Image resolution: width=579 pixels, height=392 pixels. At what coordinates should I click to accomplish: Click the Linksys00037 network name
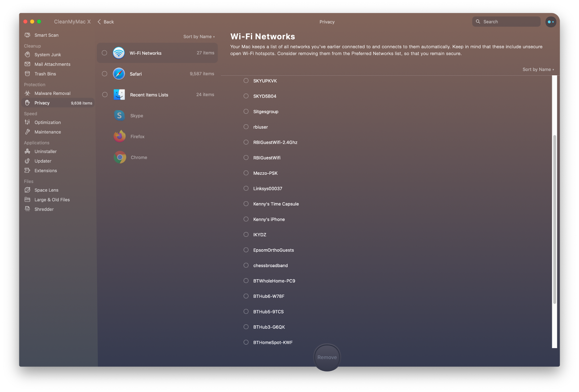[x=268, y=188]
